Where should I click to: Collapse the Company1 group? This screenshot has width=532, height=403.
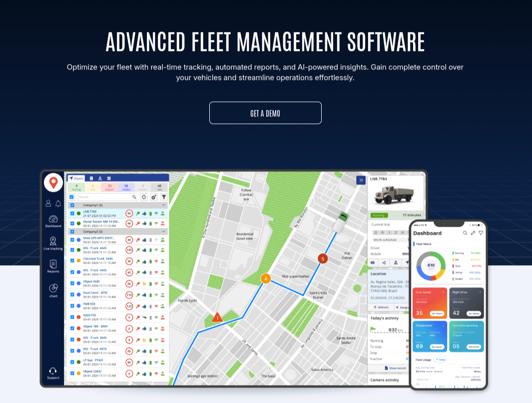(x=163, y=205)
